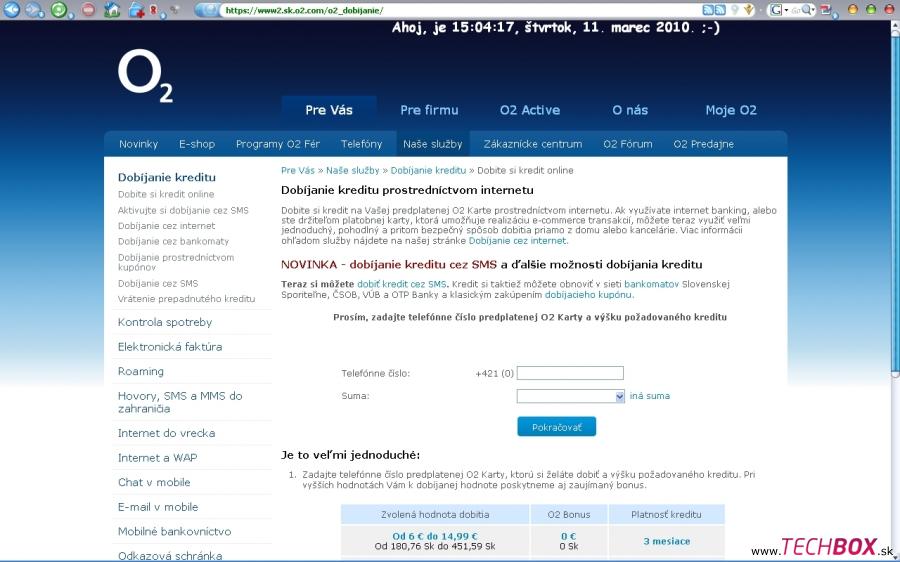Click the magnifier search icon in the search box

click(808, 10)
